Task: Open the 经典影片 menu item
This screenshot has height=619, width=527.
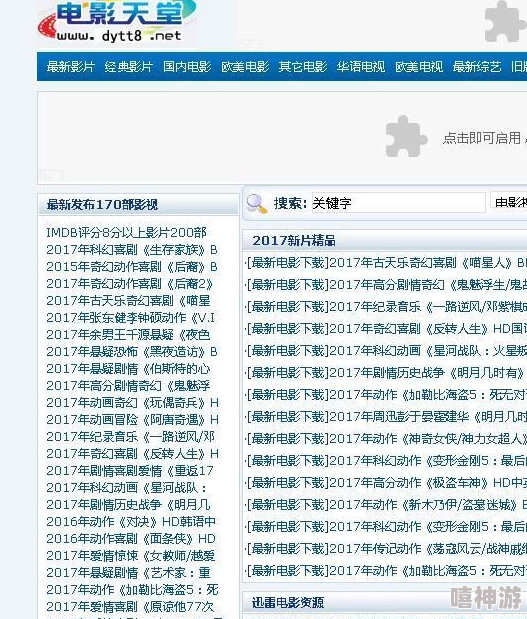Action: (x=129, y=67)
